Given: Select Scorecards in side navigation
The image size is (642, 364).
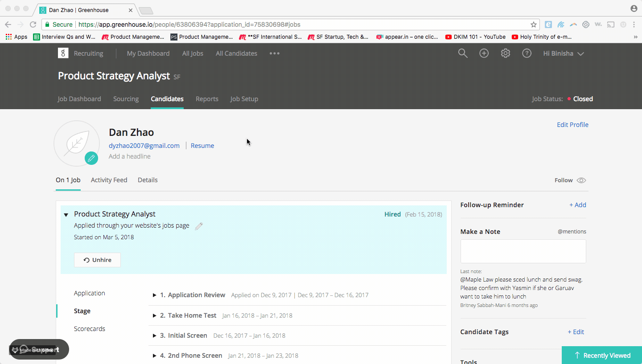Looking at the screenshot, I should [89, 329].
